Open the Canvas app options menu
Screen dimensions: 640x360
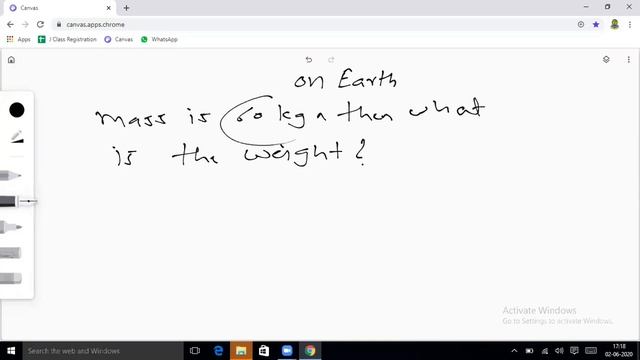coord(629,60)
